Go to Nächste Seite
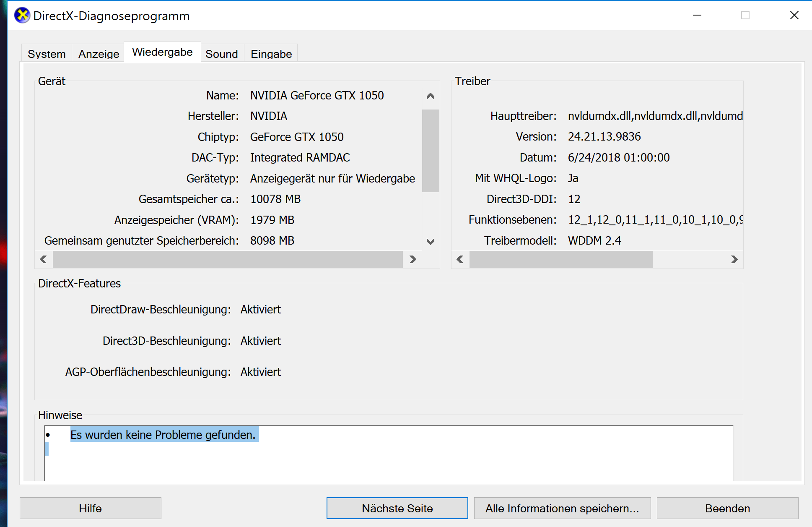This screenshot has width=812, height=527. [397, 508]
